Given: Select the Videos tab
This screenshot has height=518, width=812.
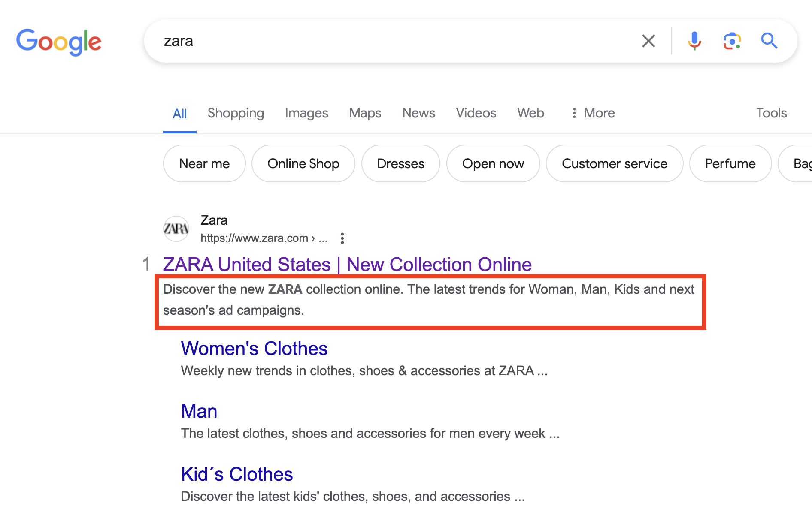Looking at the screenshot, I should coord(476,113).
